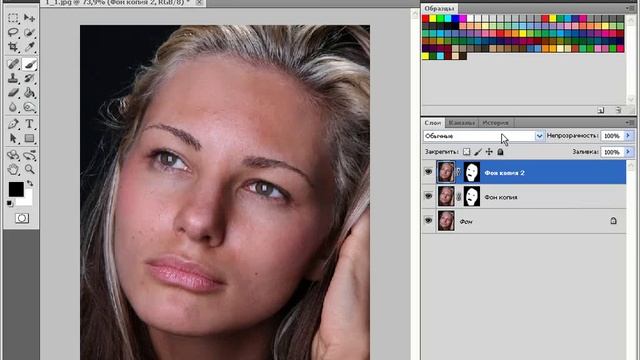Open the Слои panel options menu
Screen dimensions: 640x360
[x=630, y=122]
